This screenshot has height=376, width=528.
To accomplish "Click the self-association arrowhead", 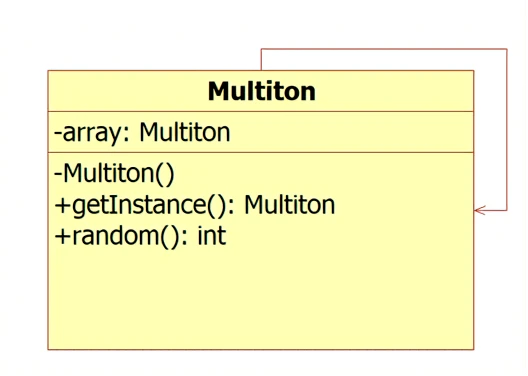I will click(x=480, y=210).
